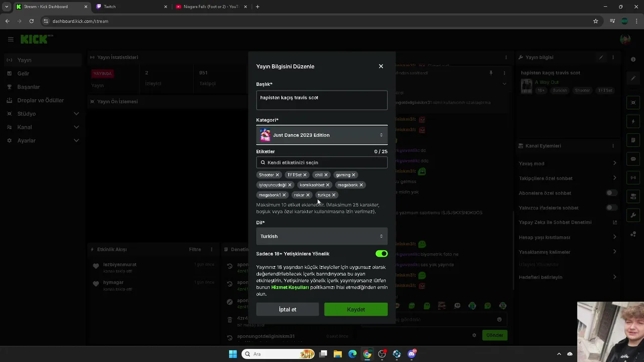Toggle Sadece 18+ Yetişkinlere Yönelik switch
This screenshot has width=644, height=362.
click(x=381, y=254)
